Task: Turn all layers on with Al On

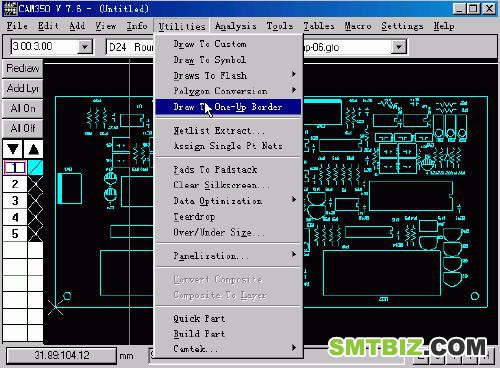Action: (x=23, y=109)
